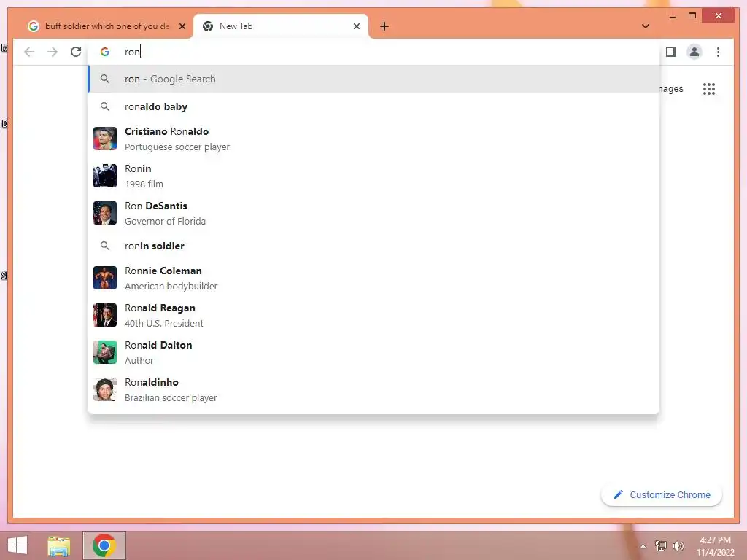Click search icon beside ron - Google Search

105,79
